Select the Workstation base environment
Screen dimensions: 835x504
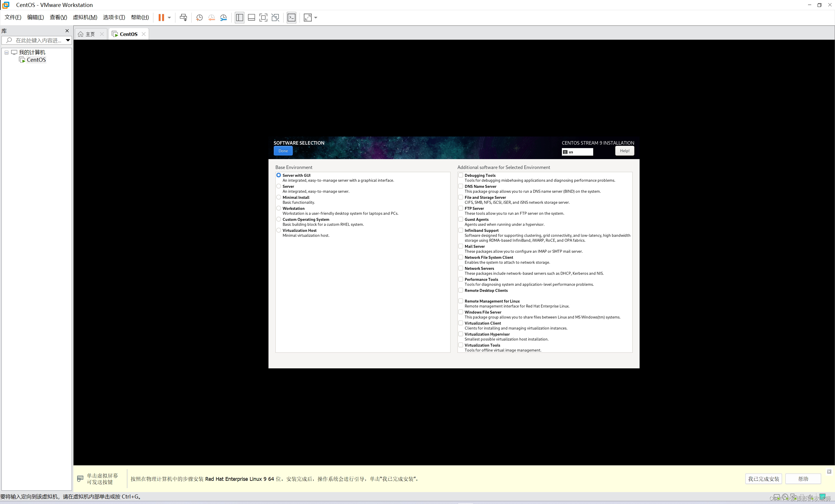(279, 208)
